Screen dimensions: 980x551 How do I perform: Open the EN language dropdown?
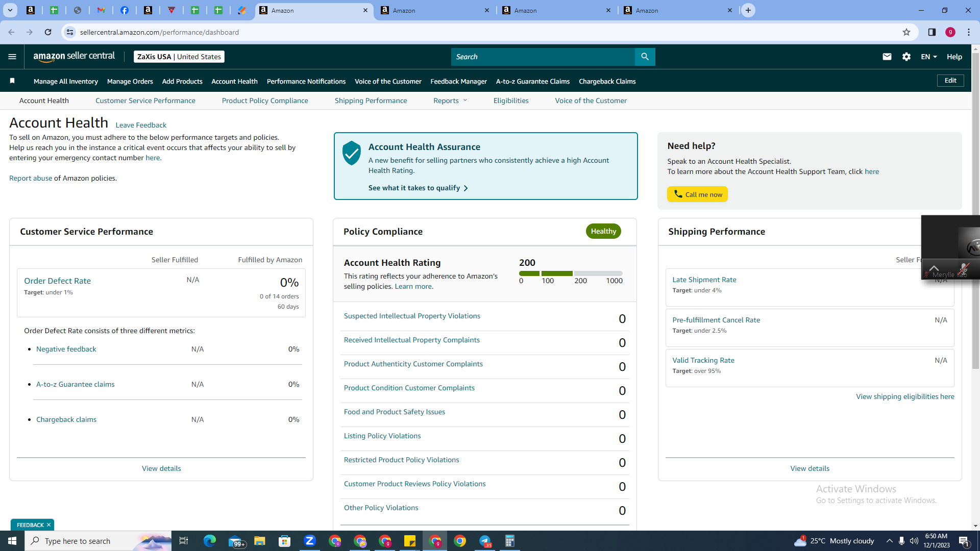pyautogui.click(x=929, y=57)
